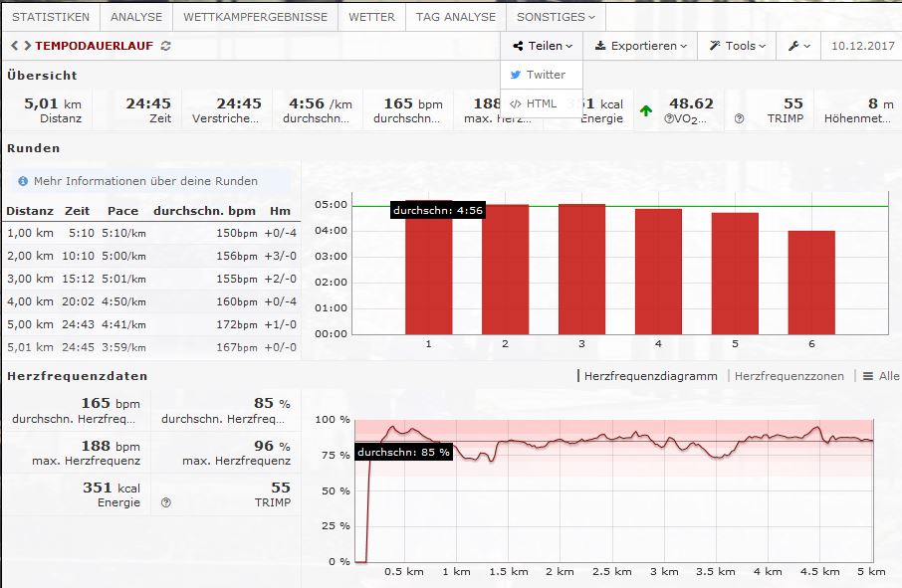Image resolution: width=902 pixels, height=588 pixels.
Task: Click the green up arrow icon
Action: pyautogui.click(x=645, y=110)
